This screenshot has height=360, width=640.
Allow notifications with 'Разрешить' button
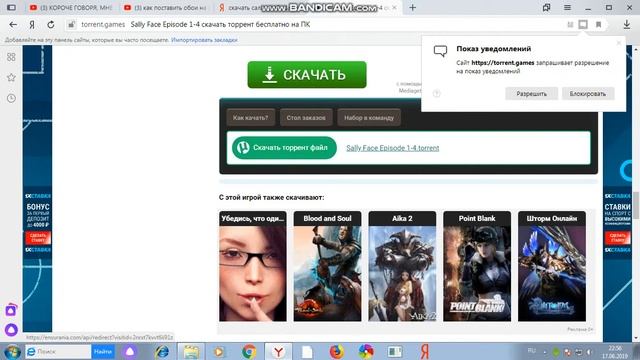click(531, 93)
